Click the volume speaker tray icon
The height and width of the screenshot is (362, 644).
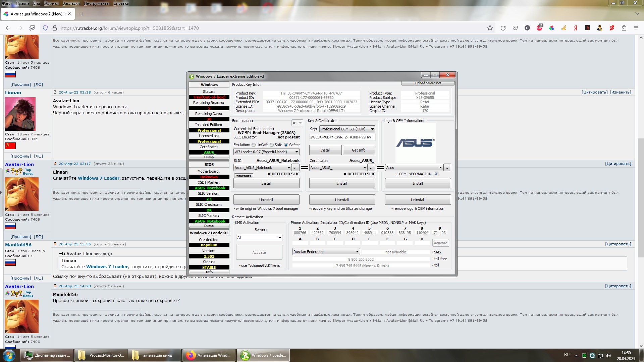[x=608, y=356]
